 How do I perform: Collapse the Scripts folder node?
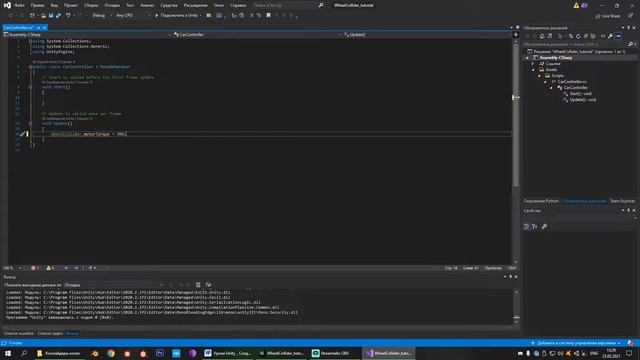pos(539,76)
